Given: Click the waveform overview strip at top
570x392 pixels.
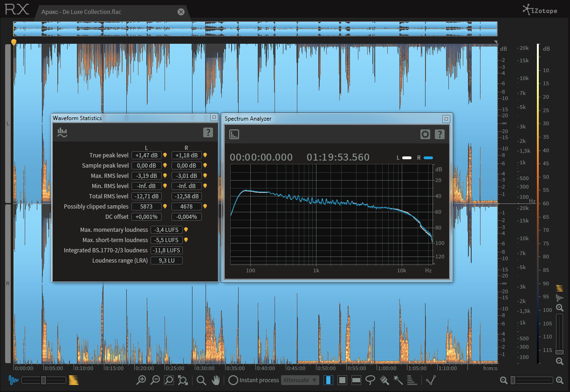Looking at the screenshot, I should (255, 28).
